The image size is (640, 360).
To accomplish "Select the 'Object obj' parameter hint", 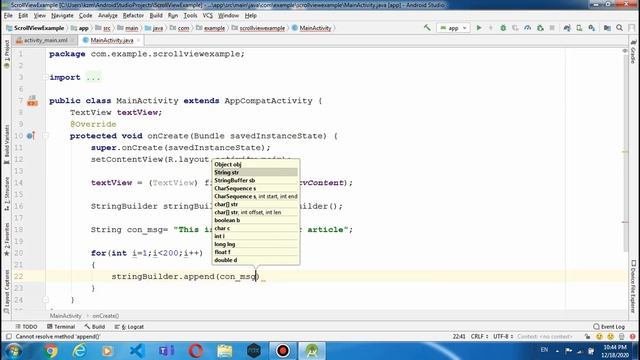I will point(256,164).
